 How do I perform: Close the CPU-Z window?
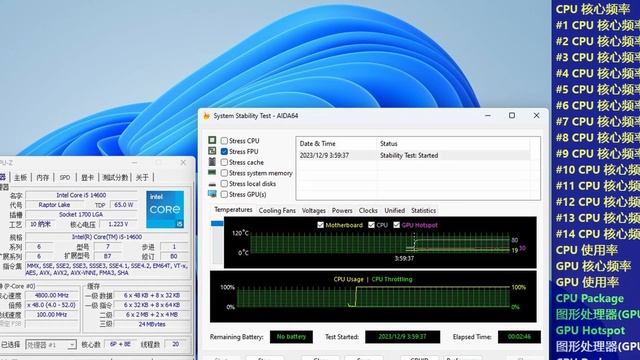click(183, 162)
